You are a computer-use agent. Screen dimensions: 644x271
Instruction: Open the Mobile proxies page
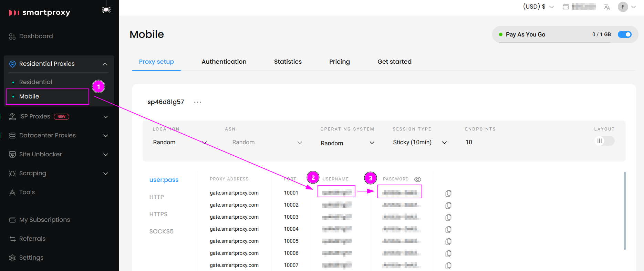click(x=29, y=96)
